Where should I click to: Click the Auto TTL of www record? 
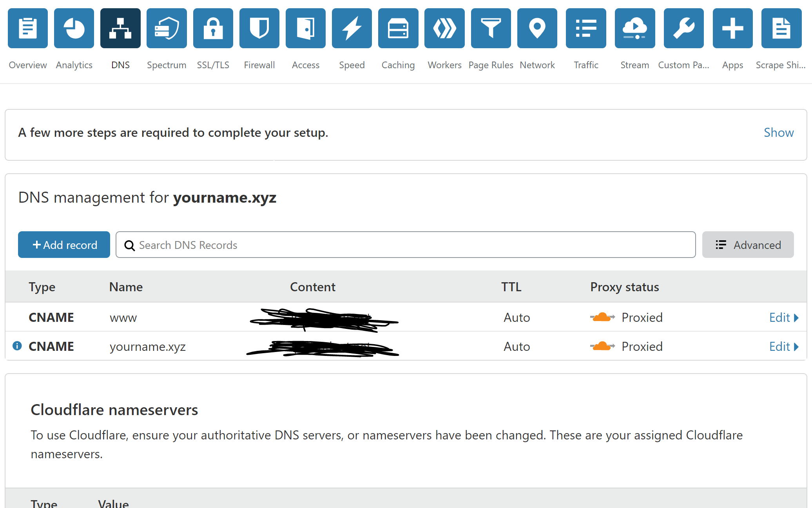tap(517, 317)
